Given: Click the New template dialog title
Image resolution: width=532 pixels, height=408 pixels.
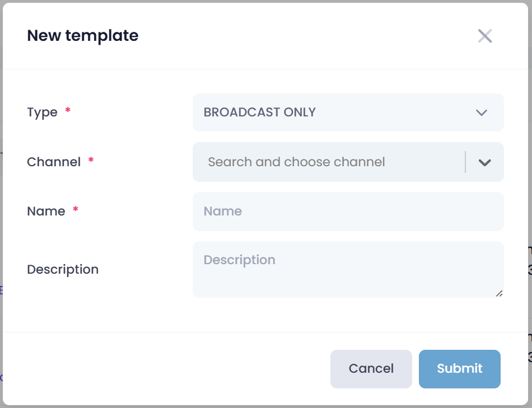Looking at the screenshot, I should click(83, 36).
